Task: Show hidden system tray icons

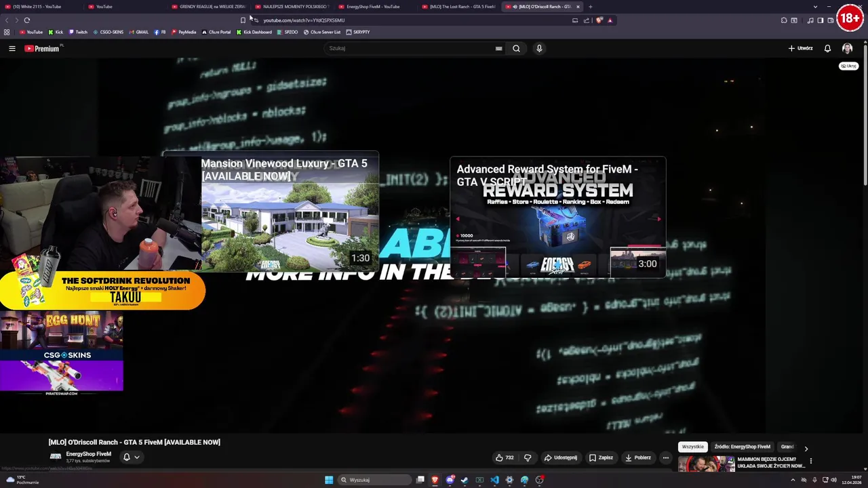Action: 793,480
